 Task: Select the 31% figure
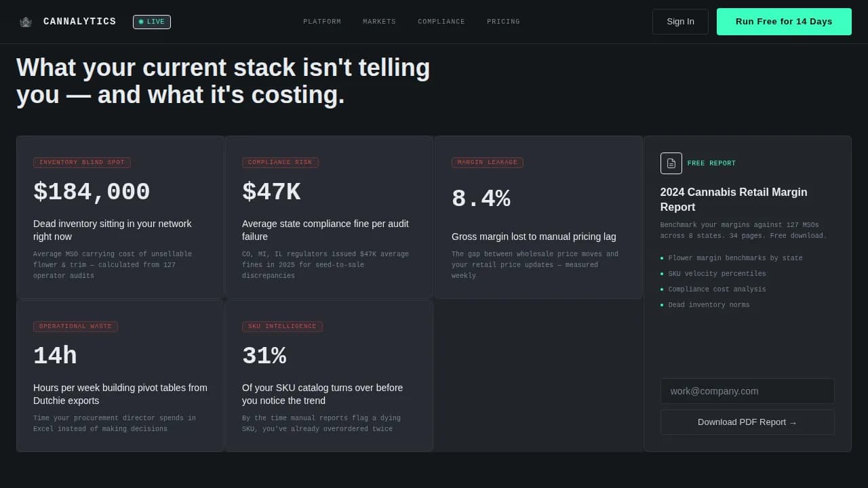[264, 356]
